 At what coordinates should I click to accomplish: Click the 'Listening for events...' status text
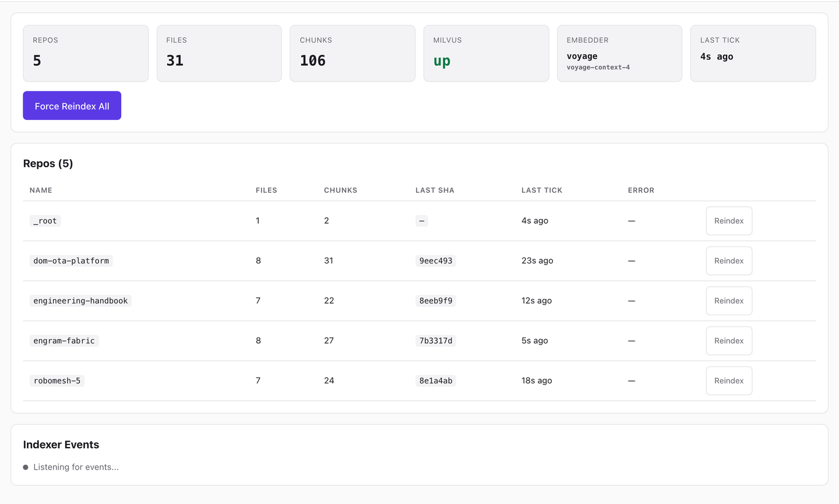point(76,467)
